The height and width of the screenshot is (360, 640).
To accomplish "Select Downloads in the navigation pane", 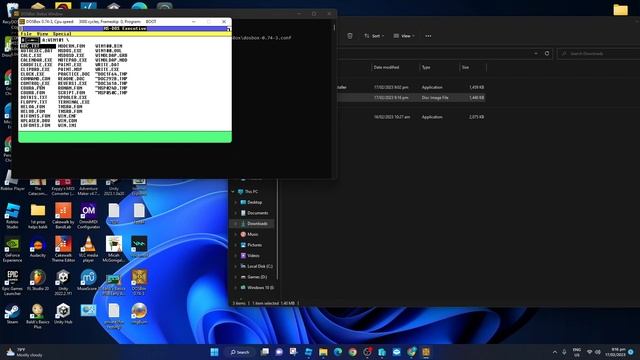I will (257, 224).
